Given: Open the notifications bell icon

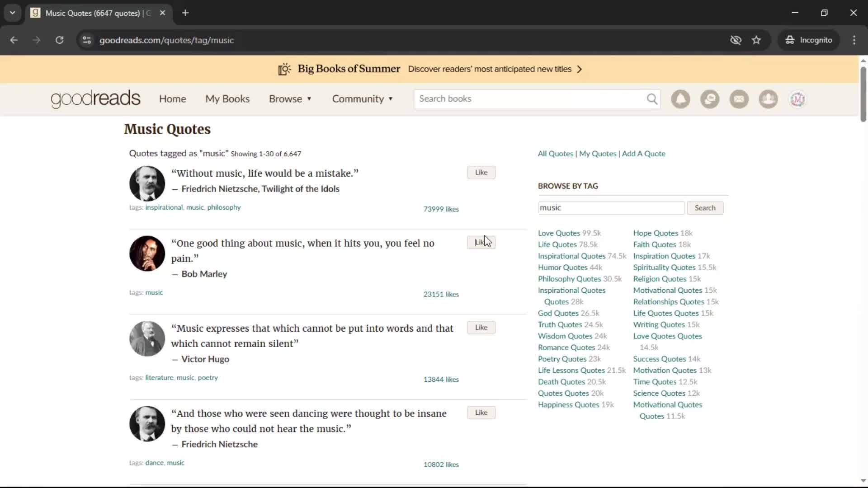Looking at the screenshot, I should 680,99.
